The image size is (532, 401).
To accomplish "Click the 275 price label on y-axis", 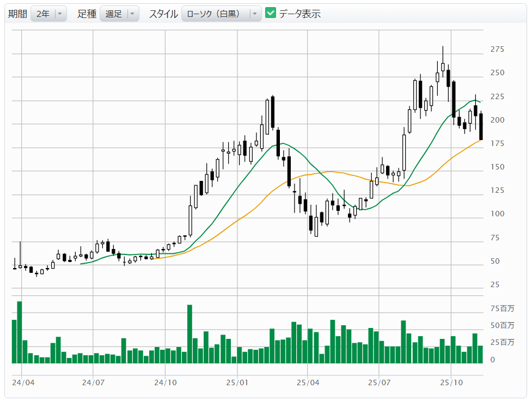I will 497,50.
